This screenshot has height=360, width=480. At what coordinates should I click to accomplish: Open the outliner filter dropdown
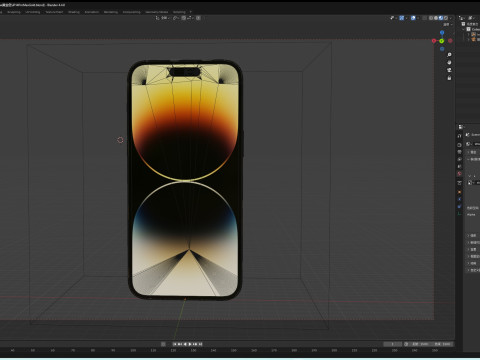click(x=471, y=18)
